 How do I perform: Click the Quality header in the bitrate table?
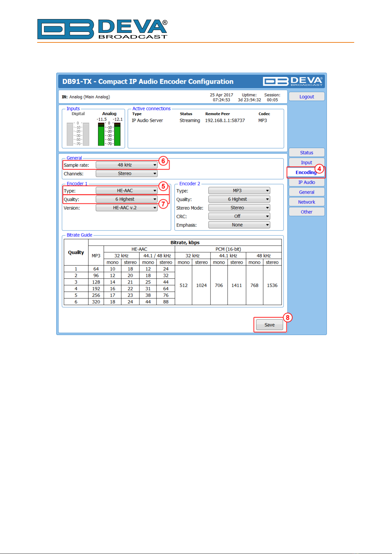click(x=76, y=253)
